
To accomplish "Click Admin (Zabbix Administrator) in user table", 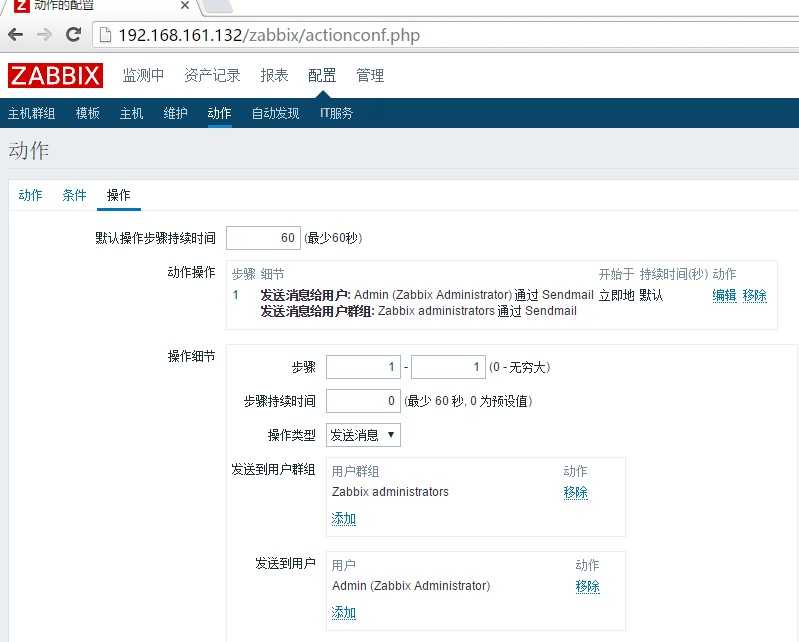I will [411, 585].
